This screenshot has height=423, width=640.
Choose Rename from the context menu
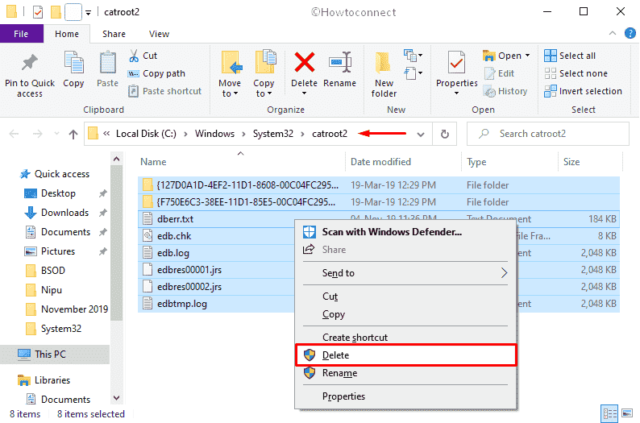pyautogui.click(x=406, y=373)
